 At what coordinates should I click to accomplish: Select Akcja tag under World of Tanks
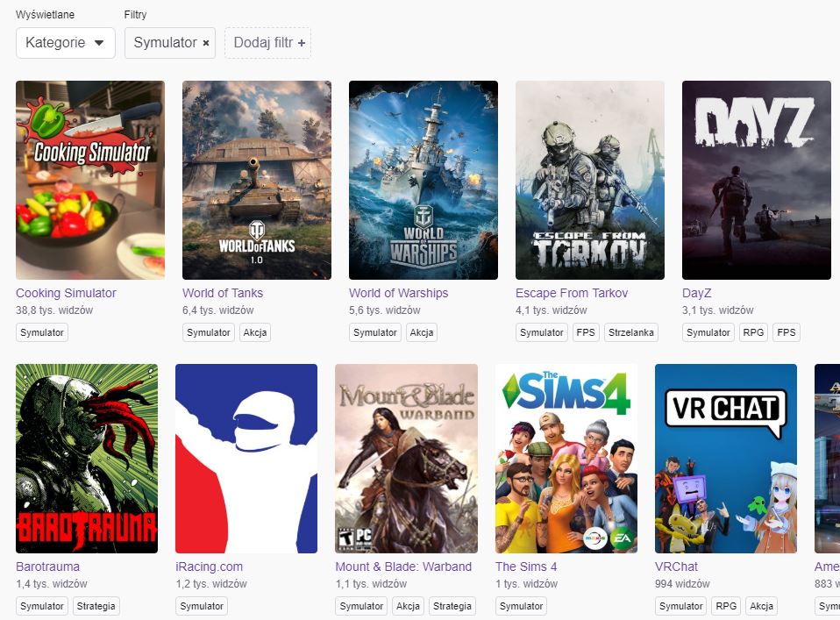pos(255,332)
